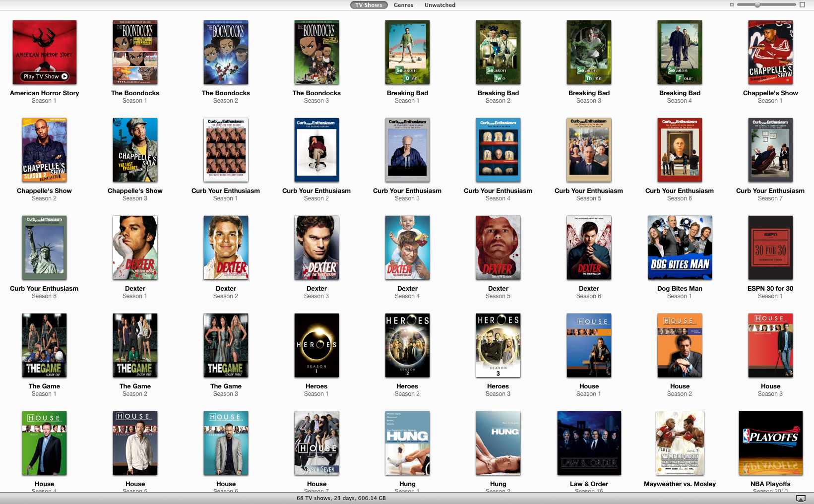Open House Season 3 cover

pos(770,345)
